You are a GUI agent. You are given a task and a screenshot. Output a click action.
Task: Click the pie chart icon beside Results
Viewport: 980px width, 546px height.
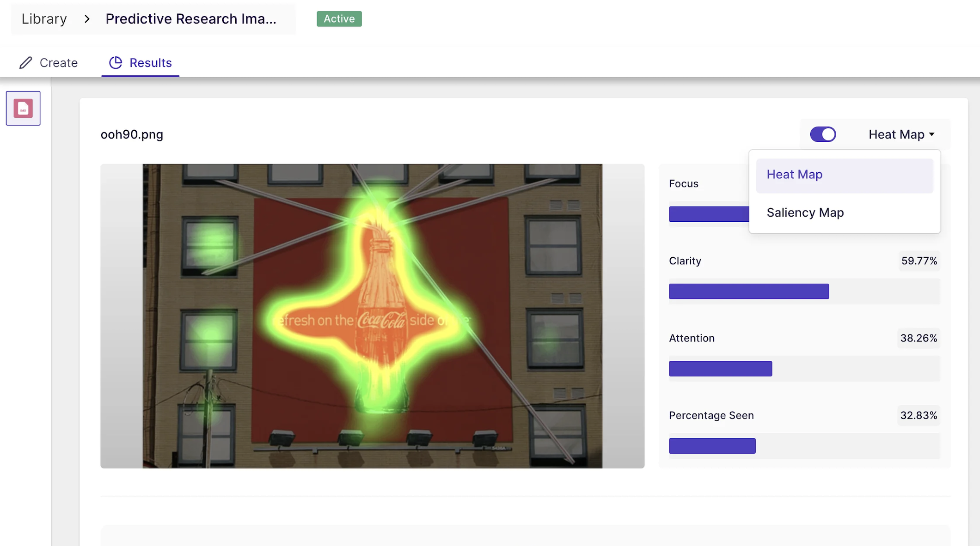pos(116,62)
